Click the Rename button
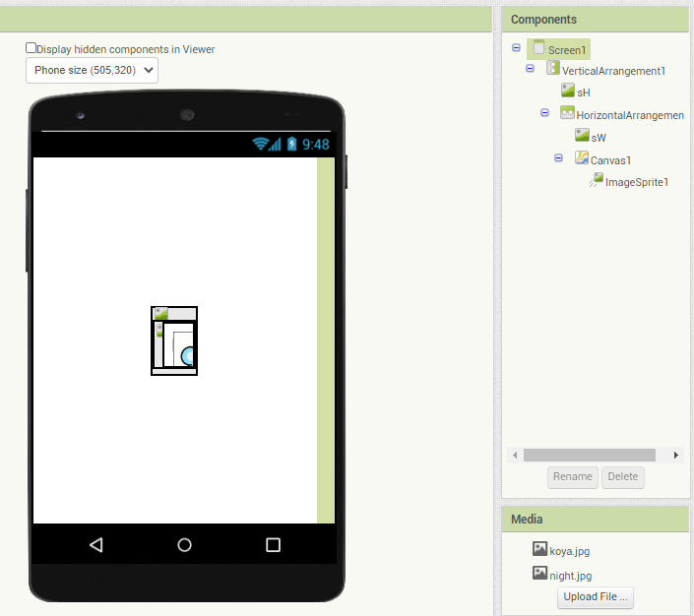The width and height of the screenshot is (694, 616). point(573,477)
